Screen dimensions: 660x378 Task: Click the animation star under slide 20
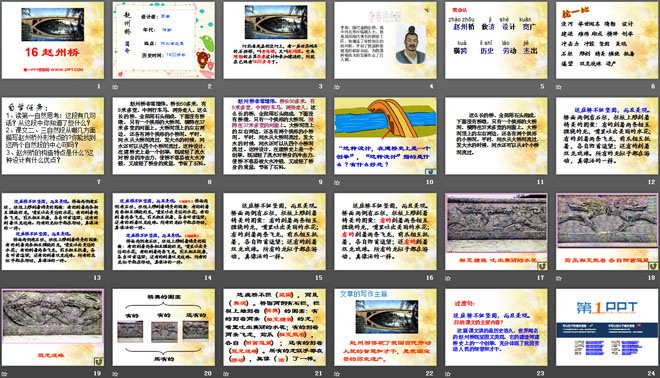point(115,373)
